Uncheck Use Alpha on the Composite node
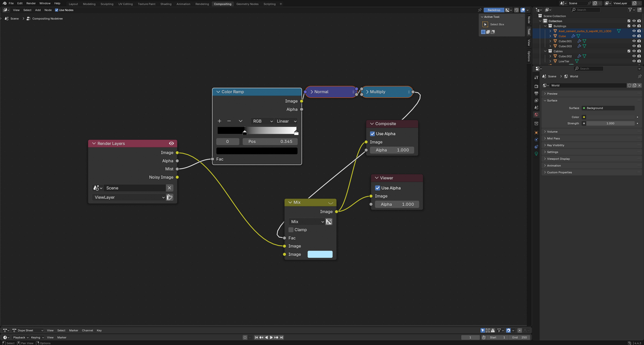Screen dimensions: 644x345 372,134
